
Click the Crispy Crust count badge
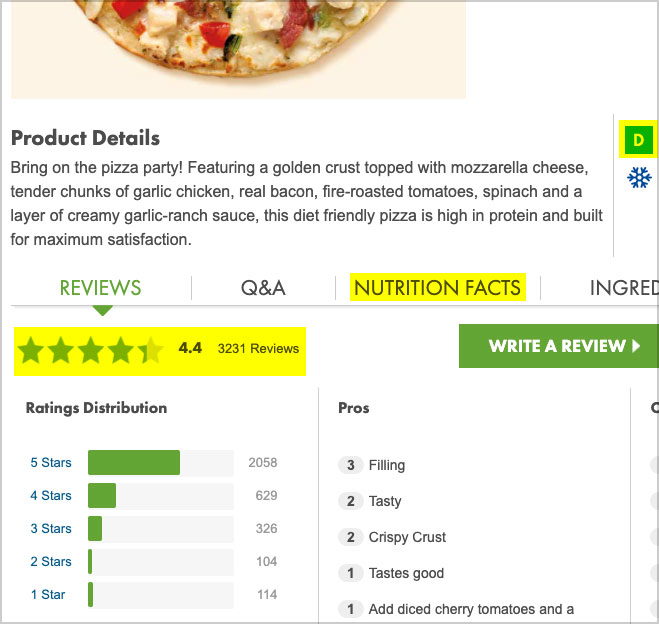pos(351,537)
